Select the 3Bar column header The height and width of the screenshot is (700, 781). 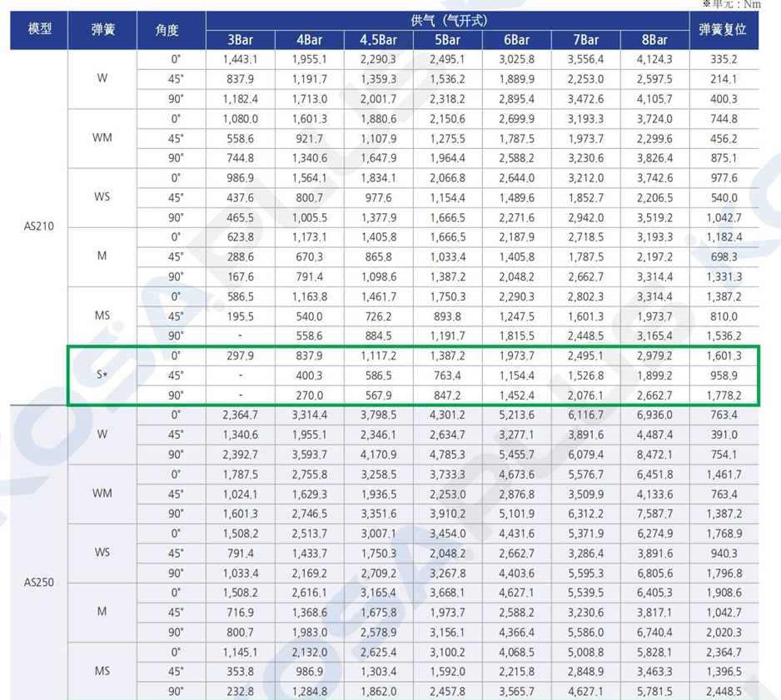click(241, 40)
